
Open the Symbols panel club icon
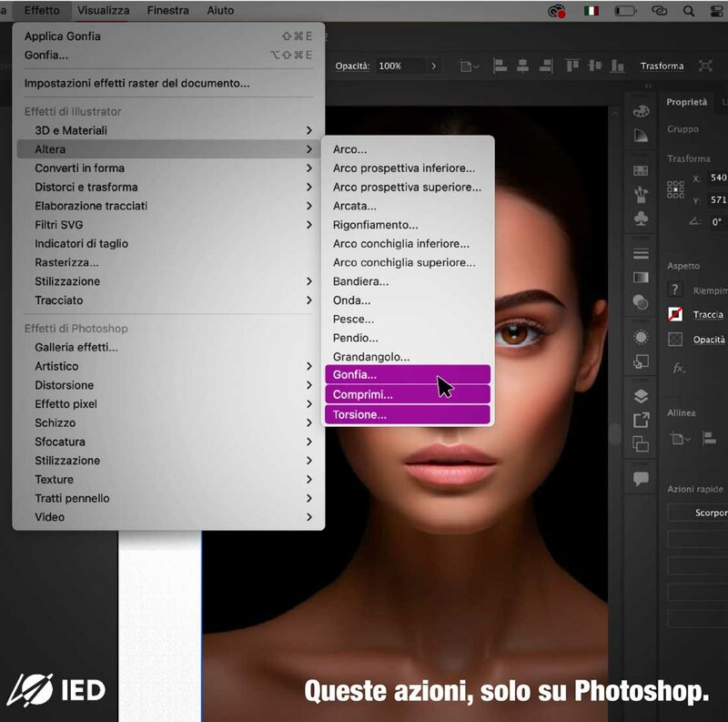pos(641,219)
